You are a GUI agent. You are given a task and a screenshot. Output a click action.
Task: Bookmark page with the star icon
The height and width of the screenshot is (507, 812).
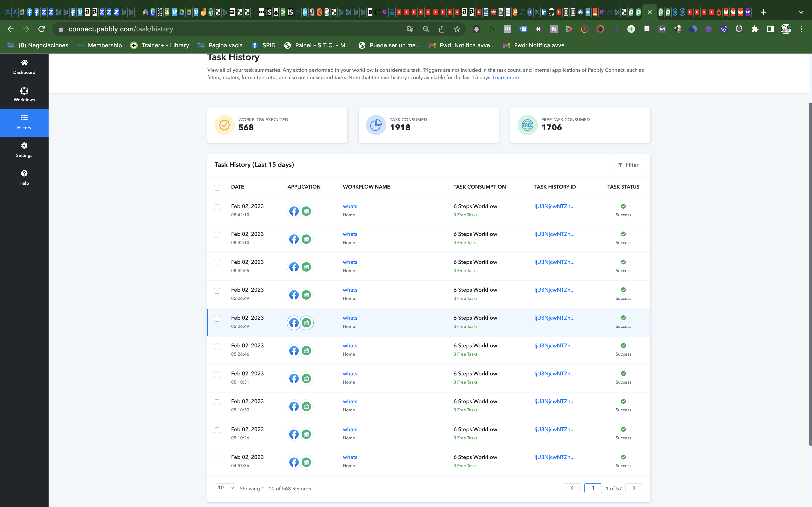(457, 29)
